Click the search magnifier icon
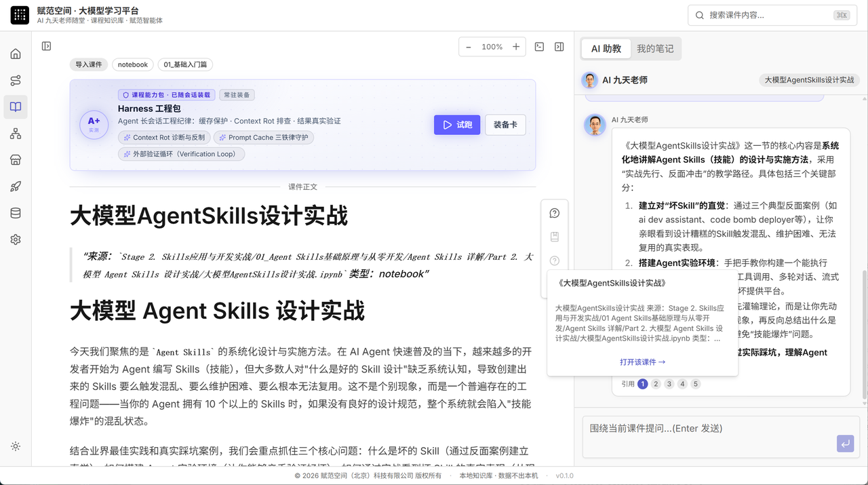 coord(700,15)
